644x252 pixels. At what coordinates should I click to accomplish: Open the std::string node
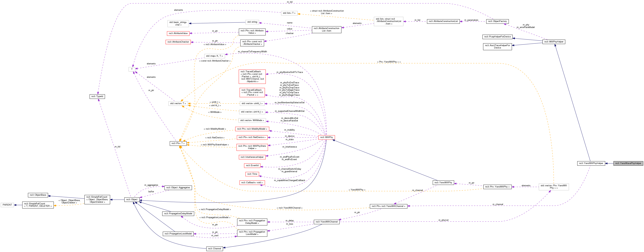[x=252, y=22]
